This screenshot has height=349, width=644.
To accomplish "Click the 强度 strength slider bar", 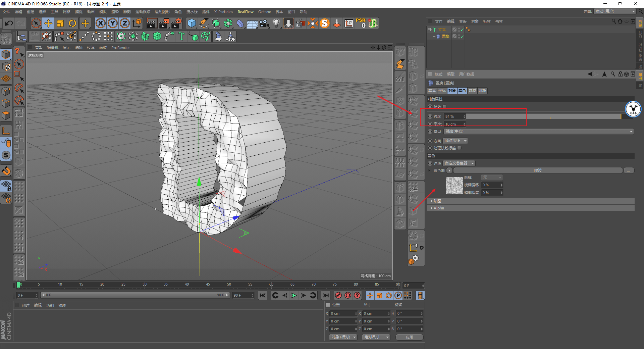I will click(x=543, y=116).
